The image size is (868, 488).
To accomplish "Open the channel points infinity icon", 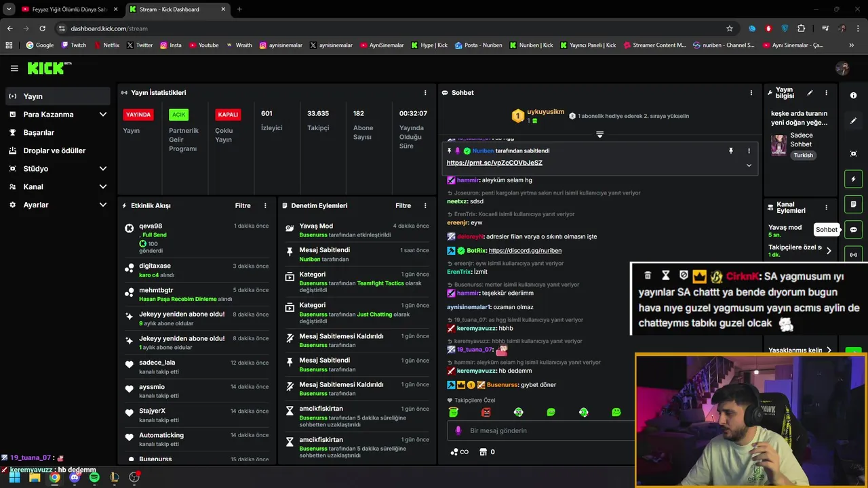I will click(x=460, y=452).
